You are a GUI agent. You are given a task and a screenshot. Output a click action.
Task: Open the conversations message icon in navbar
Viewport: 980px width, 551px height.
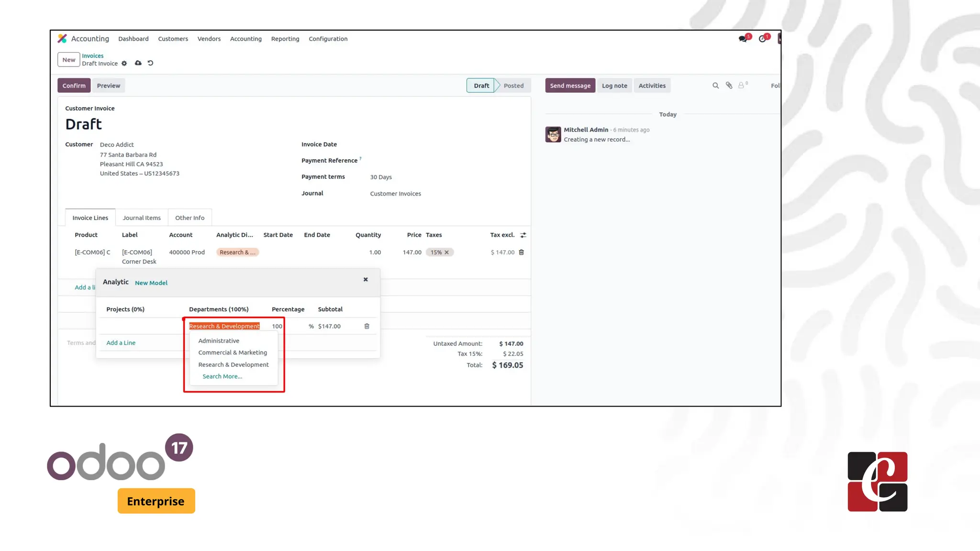743,39
